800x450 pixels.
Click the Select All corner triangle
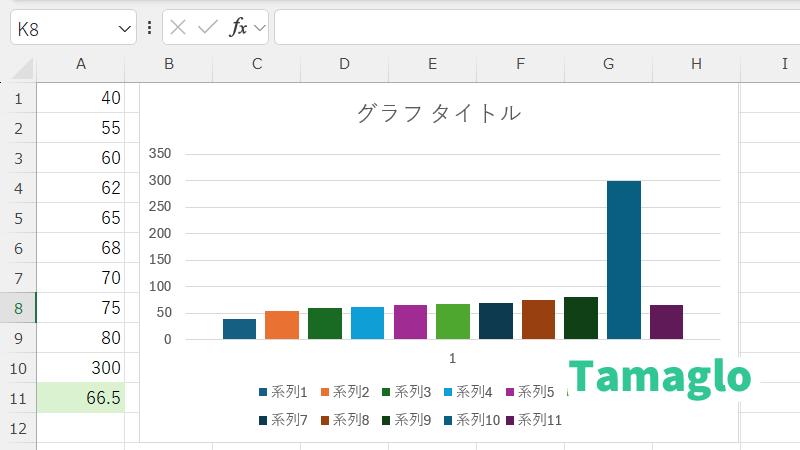(22, 68)
